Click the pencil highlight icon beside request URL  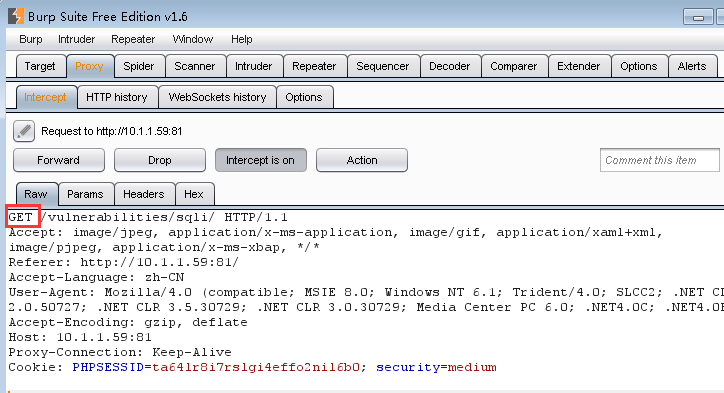click(24, 131)
